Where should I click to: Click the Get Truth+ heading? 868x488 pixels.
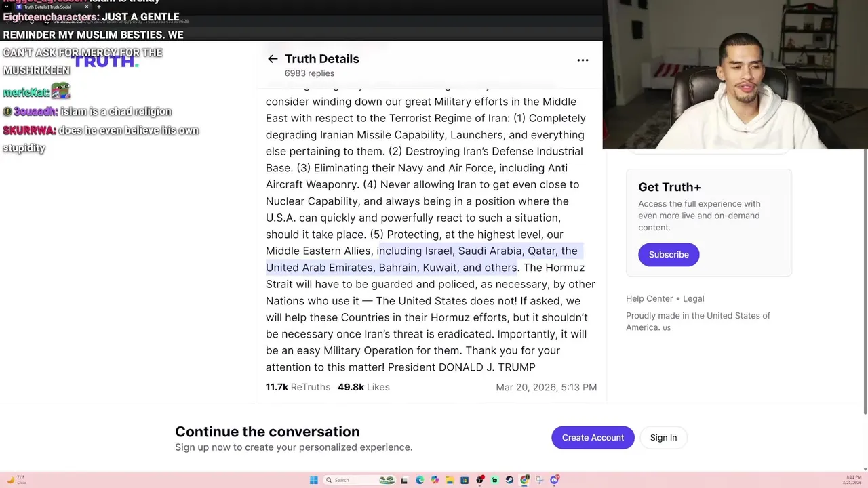tap(669, 187)
